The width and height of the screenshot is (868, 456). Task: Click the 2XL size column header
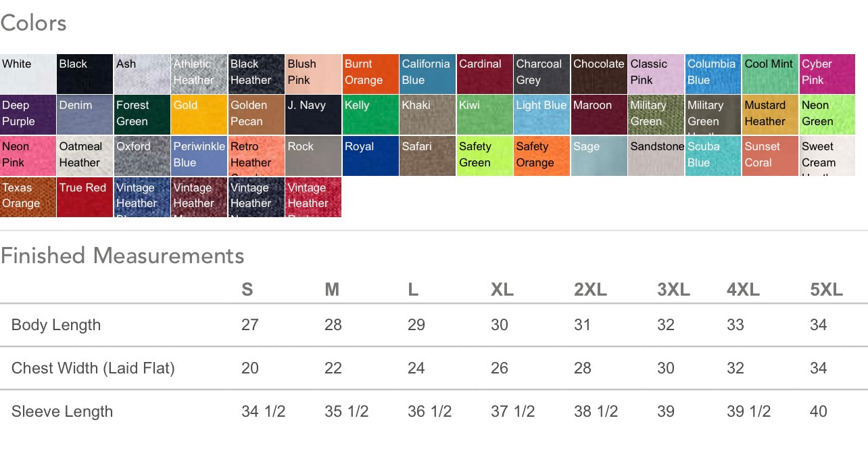[x=590, y=290]
